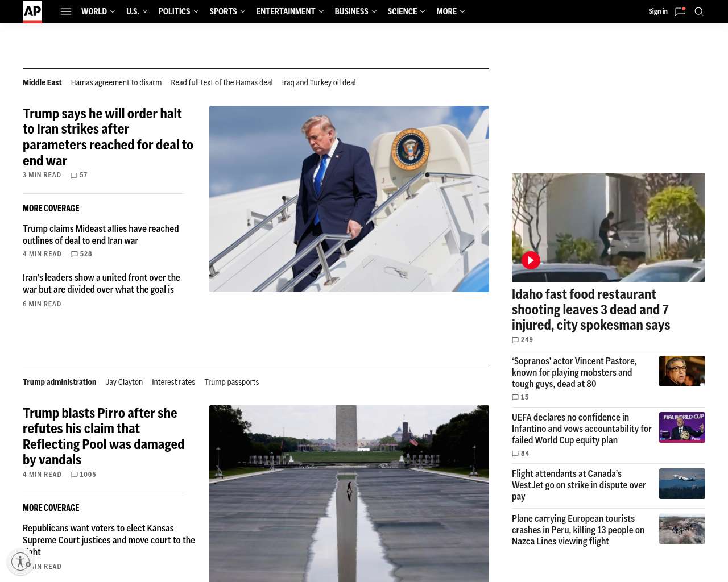Expand the Politics dropdown menu

179,11
